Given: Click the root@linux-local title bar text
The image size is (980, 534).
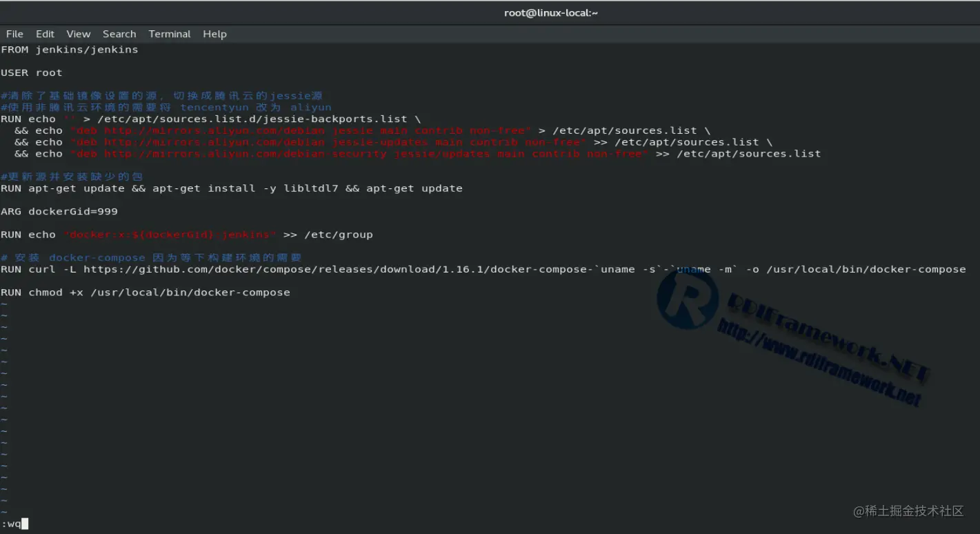Looking at the screenshot, I should (x=550, y=12).
